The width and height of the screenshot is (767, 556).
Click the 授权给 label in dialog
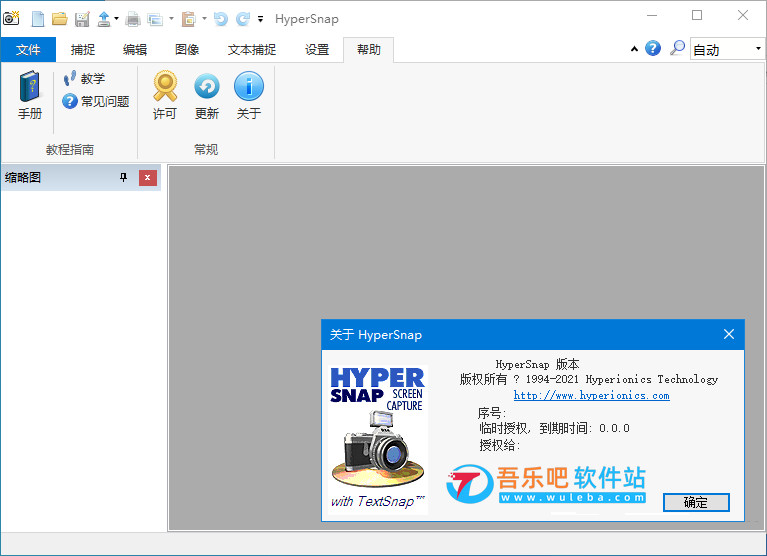pyautogui.click(x=499, y=445)
